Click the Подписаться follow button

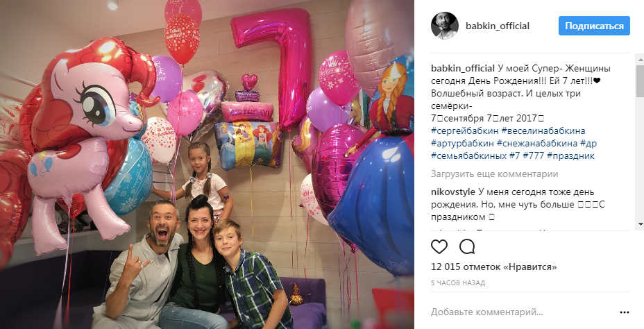click(x=594, y=26)
